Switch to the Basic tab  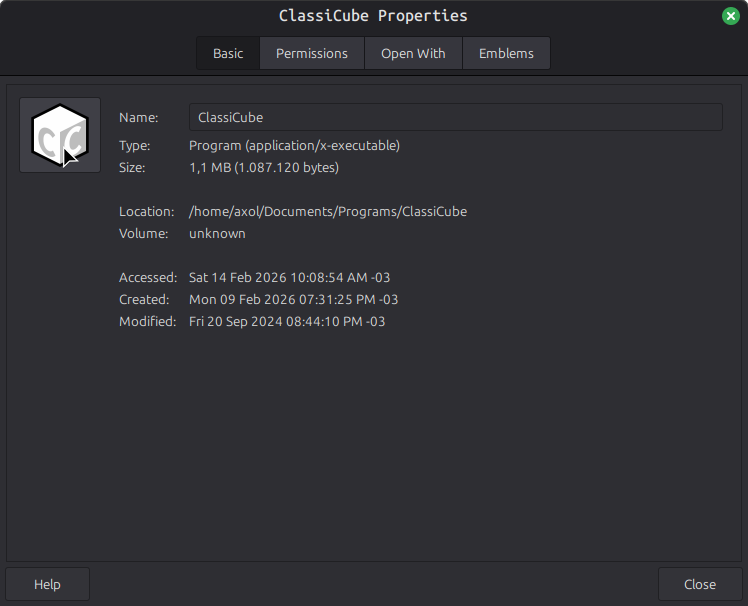coord(228,53)
